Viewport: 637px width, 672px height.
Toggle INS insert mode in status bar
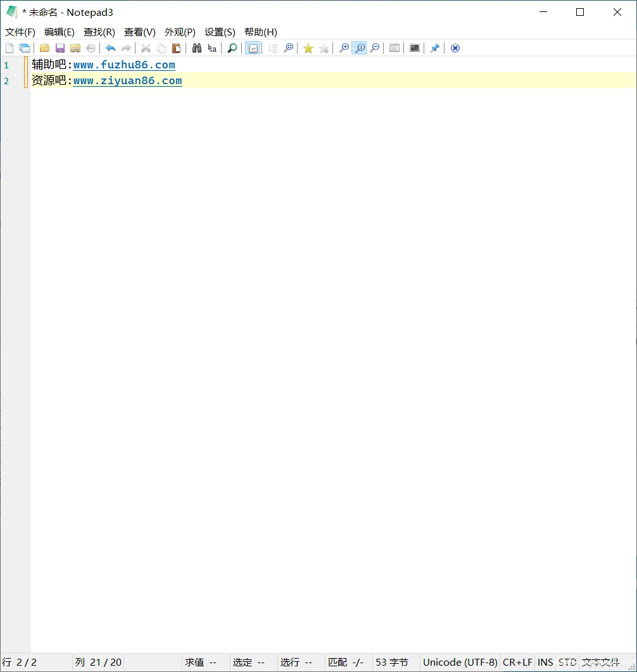pyautogui.click(x=545, y=663)
